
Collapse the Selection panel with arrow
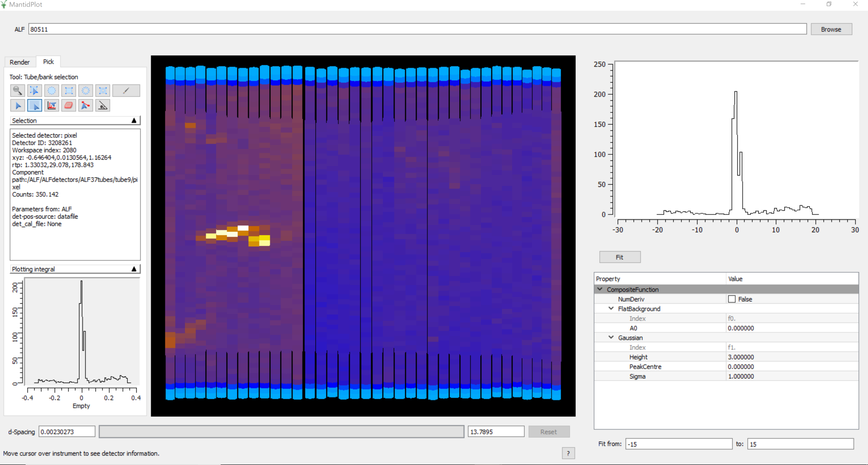coord(134,121)
